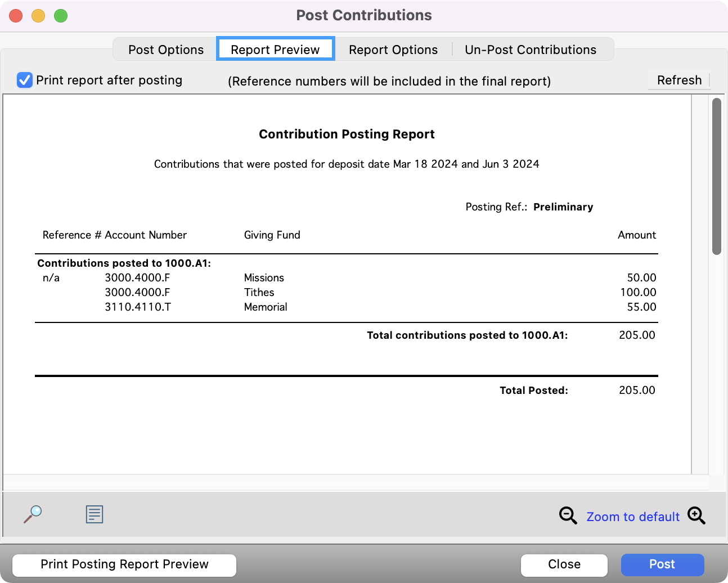Click the Refresh button

coord(678,80)
